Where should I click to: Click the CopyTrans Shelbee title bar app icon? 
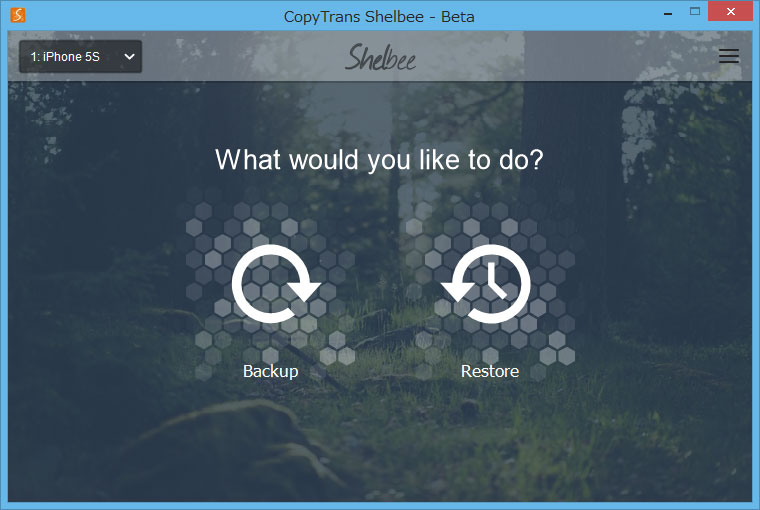point(17,15)
